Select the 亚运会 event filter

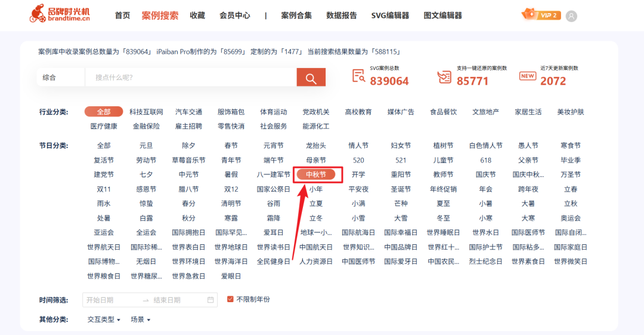[x=104, y=232]
